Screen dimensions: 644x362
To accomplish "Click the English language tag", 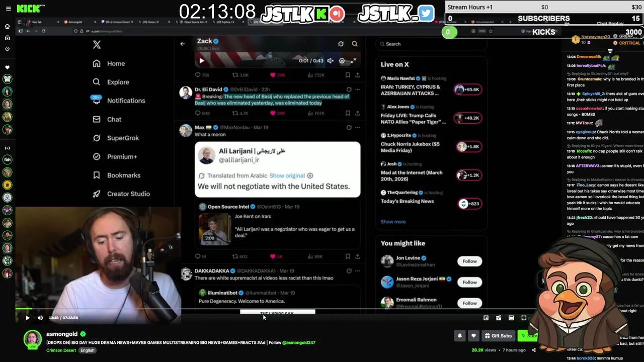I will click(88, 350).
